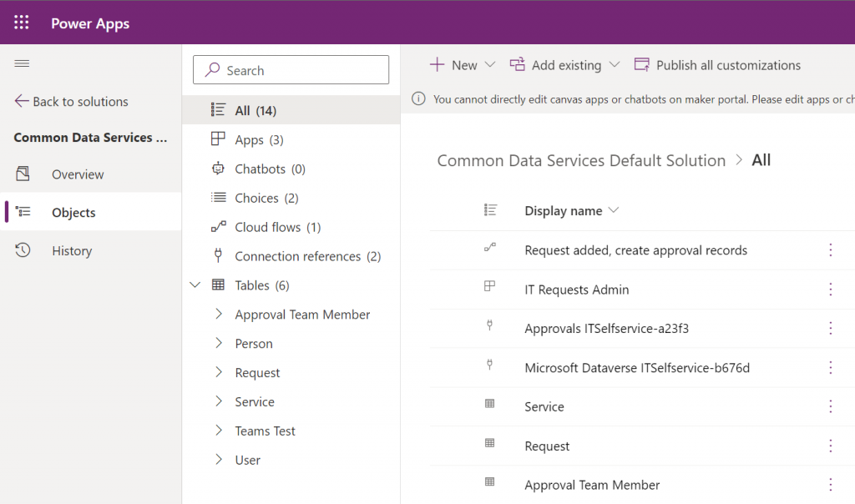Expand the User table node
The width and height of the screenshot is (855, 504).
(219, 459)
